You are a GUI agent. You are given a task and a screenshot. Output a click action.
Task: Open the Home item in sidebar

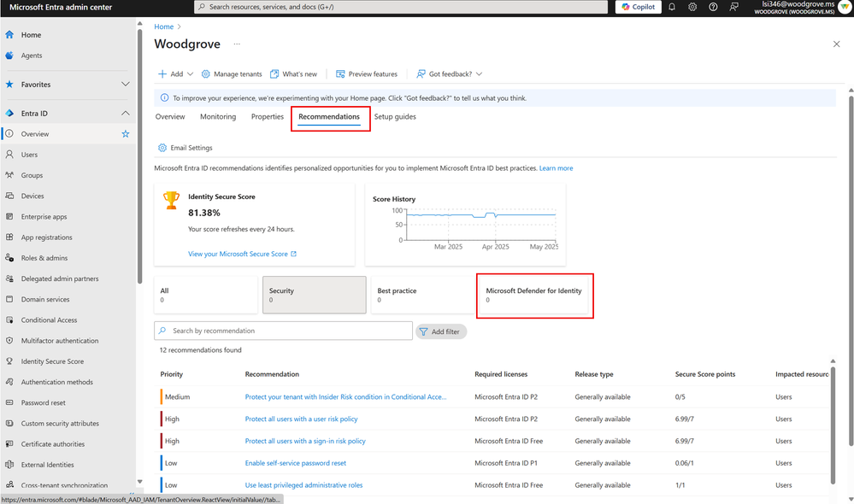(x=31, y=35)
